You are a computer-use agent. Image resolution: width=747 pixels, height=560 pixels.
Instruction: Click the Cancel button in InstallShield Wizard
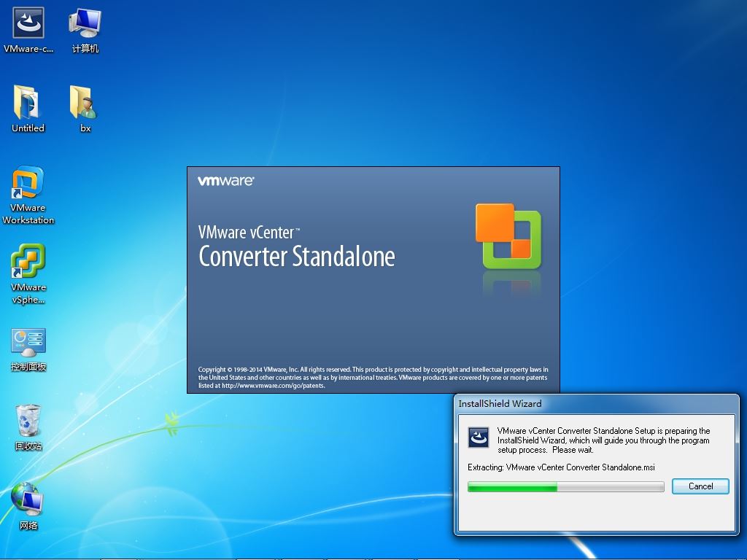[x=700, y=486]
